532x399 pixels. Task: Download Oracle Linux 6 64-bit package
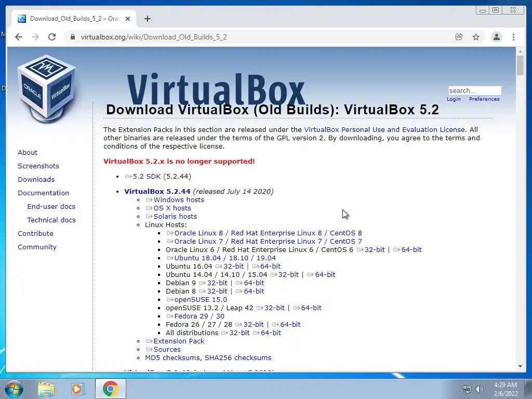tap(411, 250)
